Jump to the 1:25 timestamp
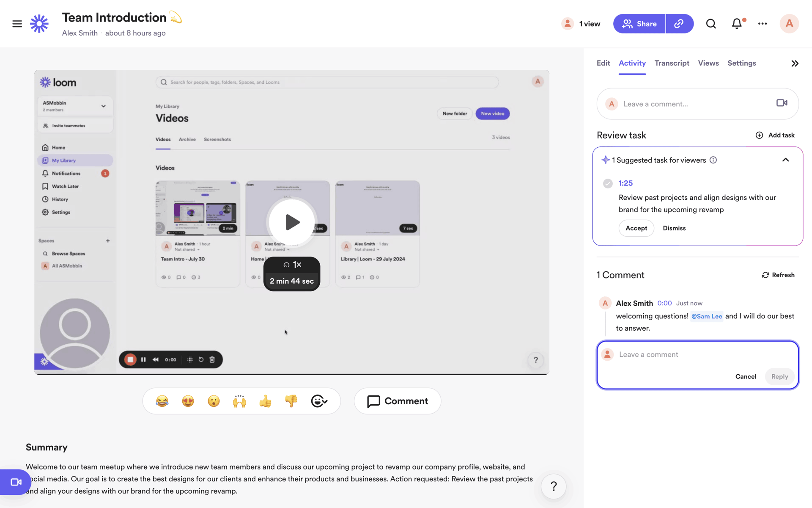The width and height of the screenshot is (812, 508). point(625,183)
